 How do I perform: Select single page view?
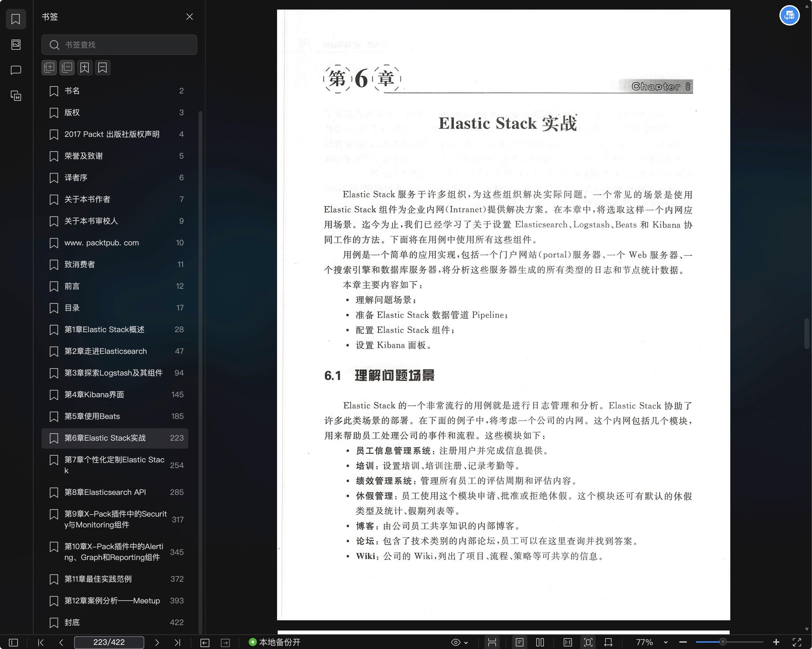[520, 642]
